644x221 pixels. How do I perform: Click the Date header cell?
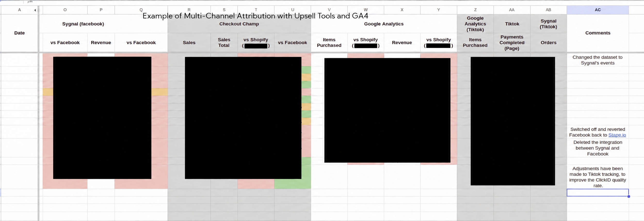click(19, 33)
